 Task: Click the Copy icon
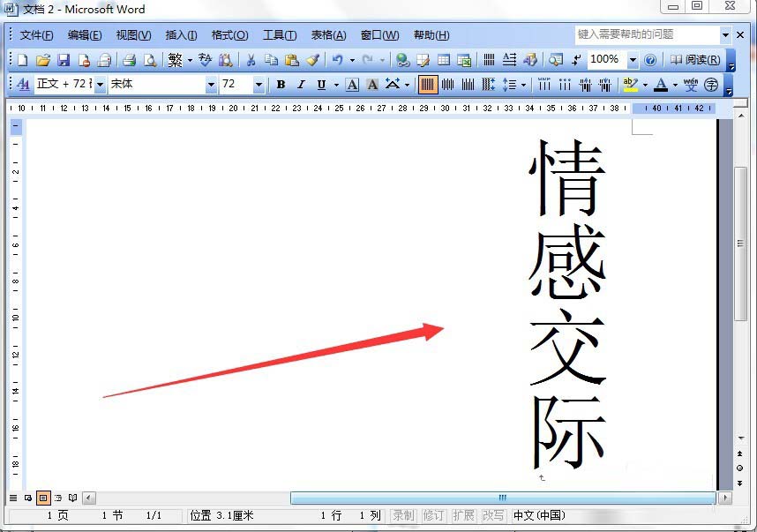point(272,60)
